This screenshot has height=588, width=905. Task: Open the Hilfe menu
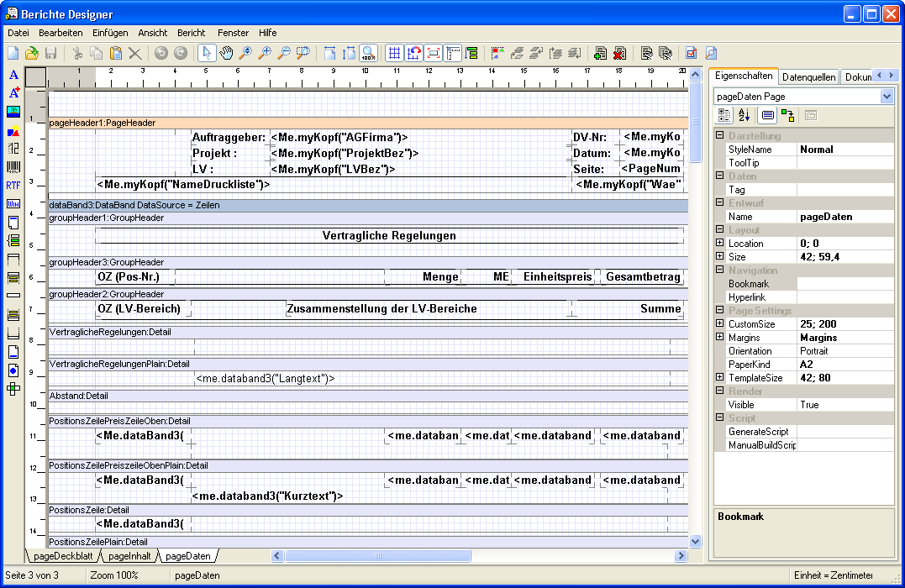(x=268, y=33)
